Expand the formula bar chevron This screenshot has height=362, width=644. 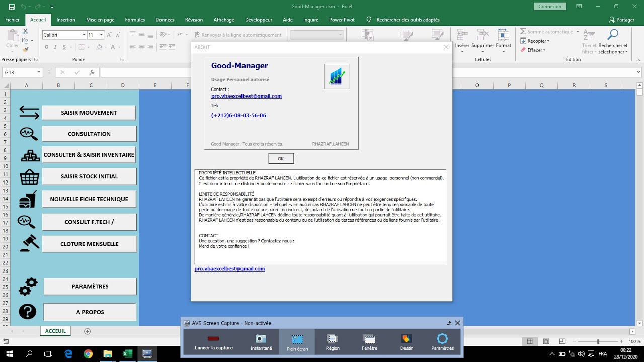(x=638, y=72)
